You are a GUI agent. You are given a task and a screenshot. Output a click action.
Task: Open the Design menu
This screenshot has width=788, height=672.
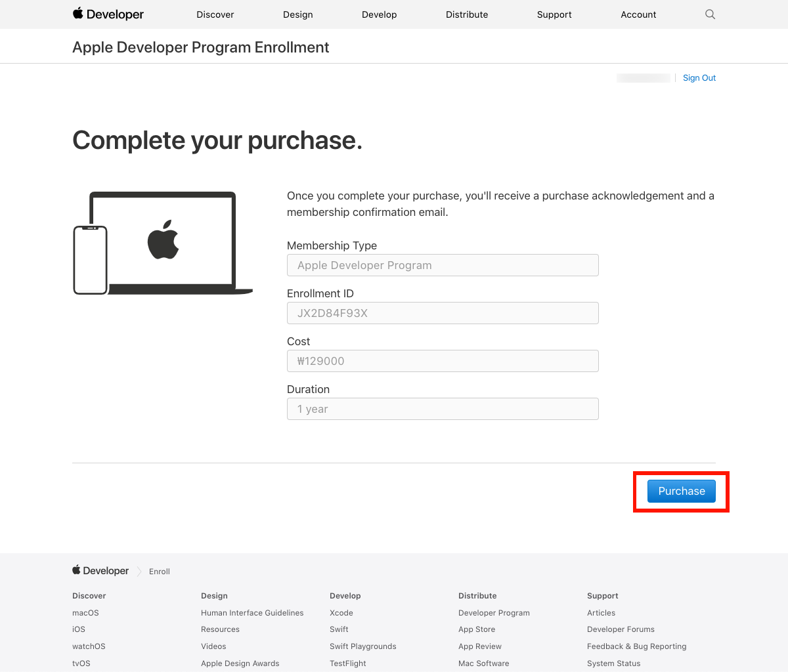(297, 14)
